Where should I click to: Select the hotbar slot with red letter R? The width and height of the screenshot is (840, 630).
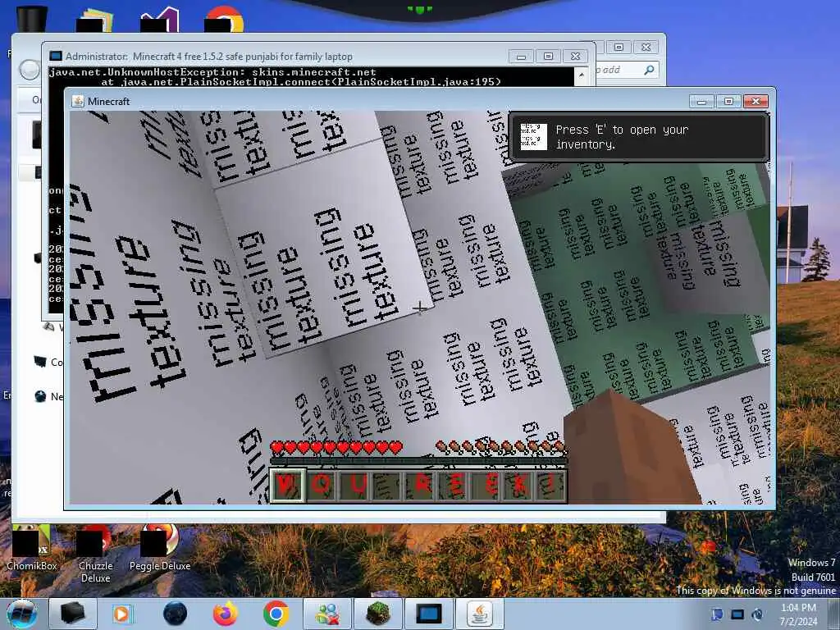pyautogui.click(x=421, y=486)
